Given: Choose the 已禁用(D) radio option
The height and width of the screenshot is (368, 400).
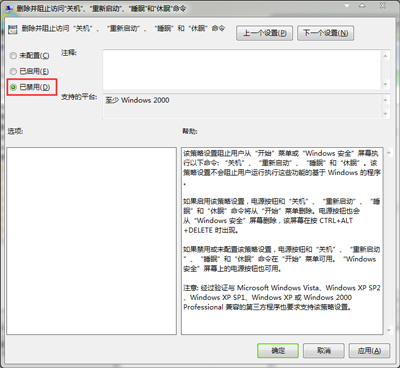Looking at the screenshot, I should pos(30,87).
